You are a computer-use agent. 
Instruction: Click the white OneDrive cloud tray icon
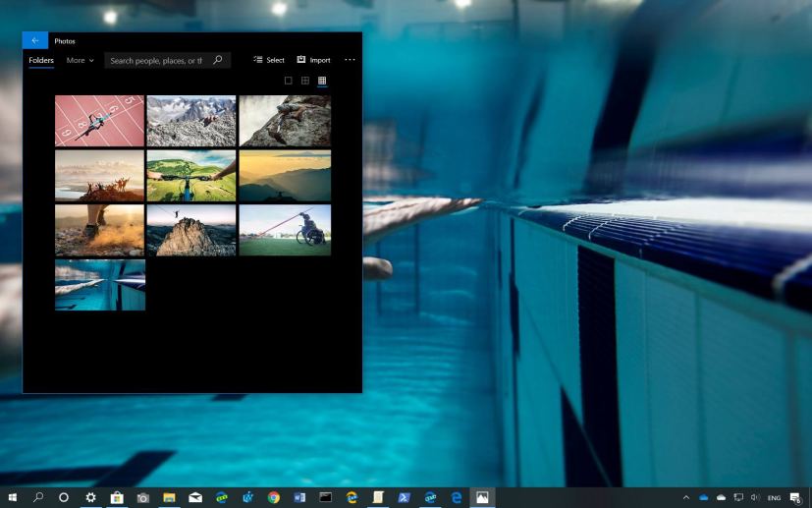721,497
